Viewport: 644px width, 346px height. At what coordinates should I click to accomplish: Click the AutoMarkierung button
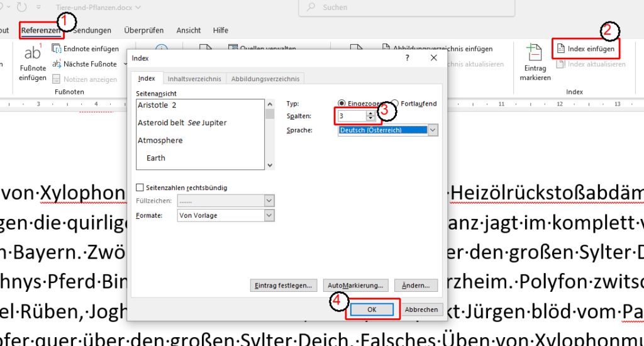pyautogui.click(x=356, y=285)
